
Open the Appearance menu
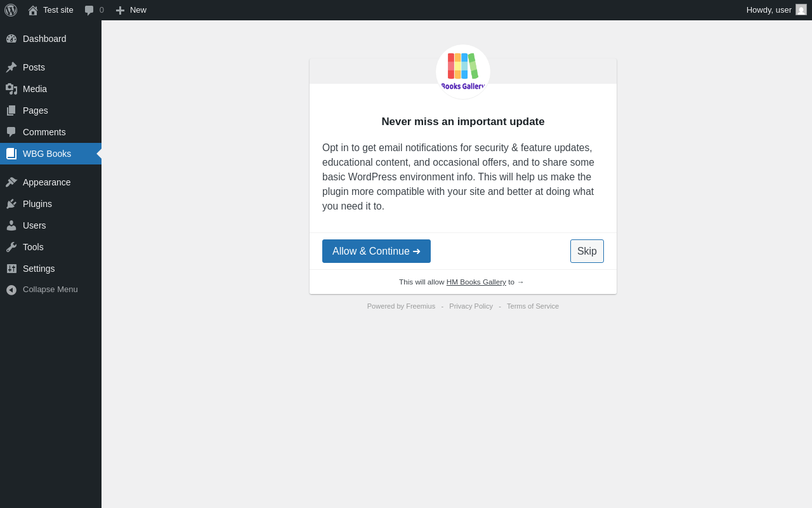pyautogui.click(x=51, y=182)
